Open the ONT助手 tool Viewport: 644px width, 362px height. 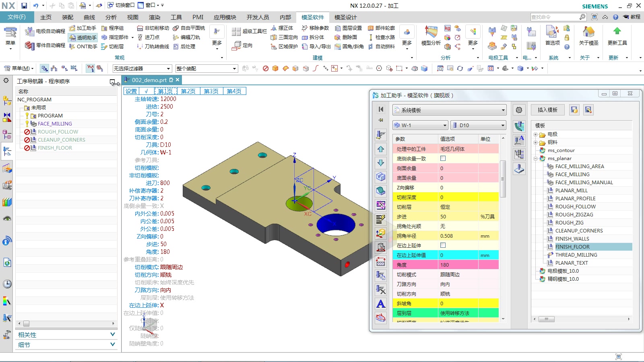[83, 47]
